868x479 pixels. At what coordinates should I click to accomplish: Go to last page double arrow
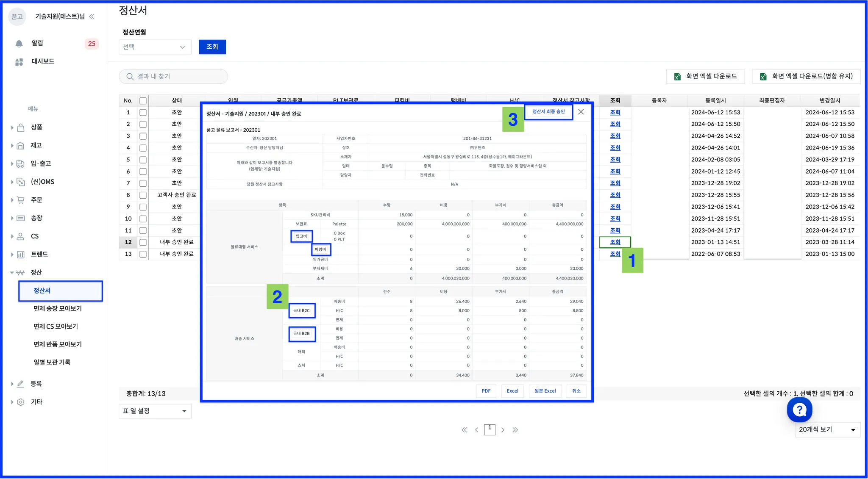click(515, 430)
